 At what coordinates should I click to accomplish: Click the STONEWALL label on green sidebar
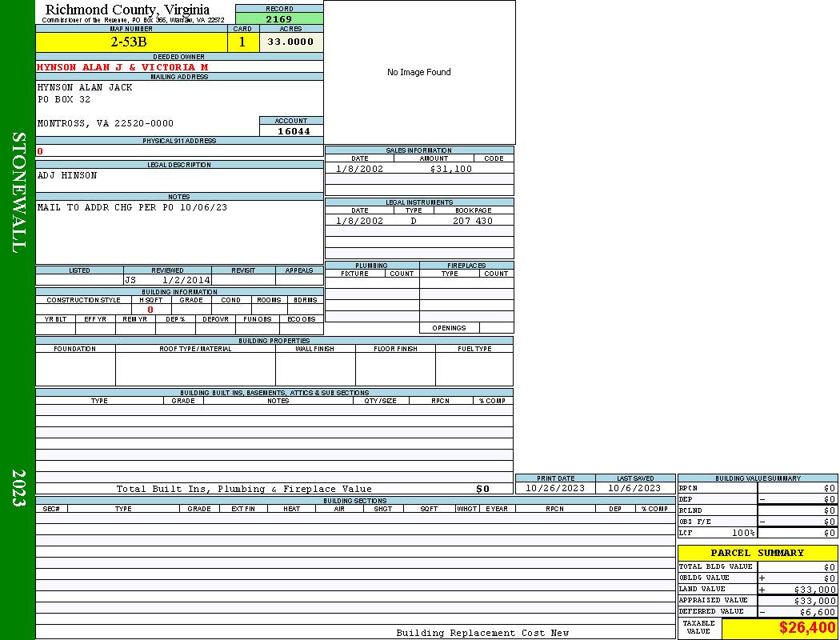point(18,192)
